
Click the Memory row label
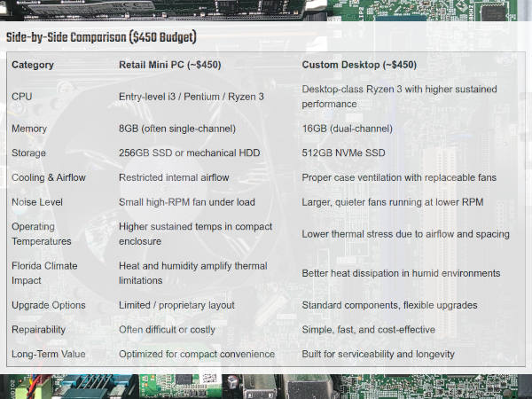coord(29,128)
